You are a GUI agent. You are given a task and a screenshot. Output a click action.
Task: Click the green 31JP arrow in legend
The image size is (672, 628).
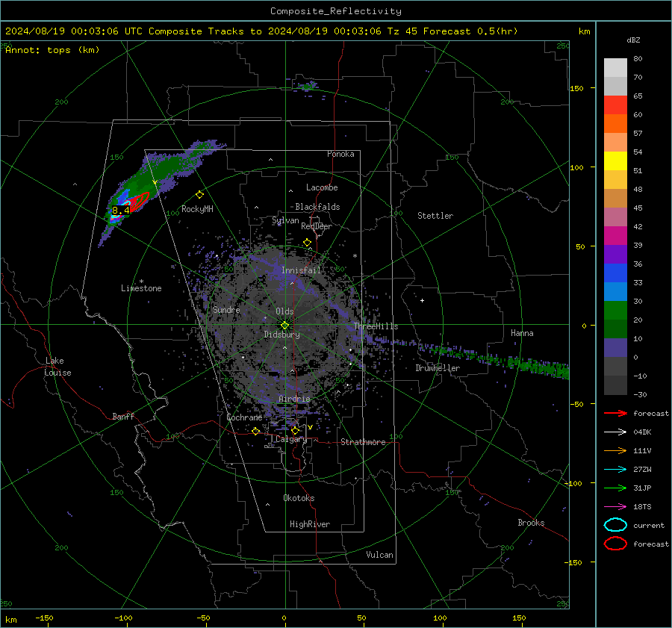[x=615, y=488]
